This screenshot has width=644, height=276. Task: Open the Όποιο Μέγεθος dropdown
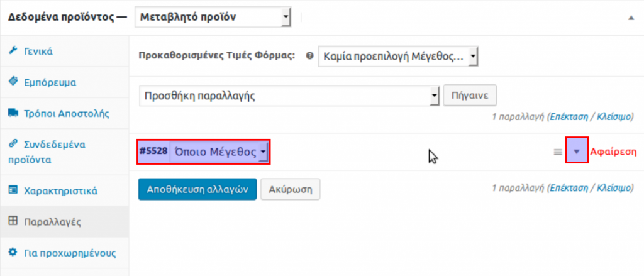point(219,152)
